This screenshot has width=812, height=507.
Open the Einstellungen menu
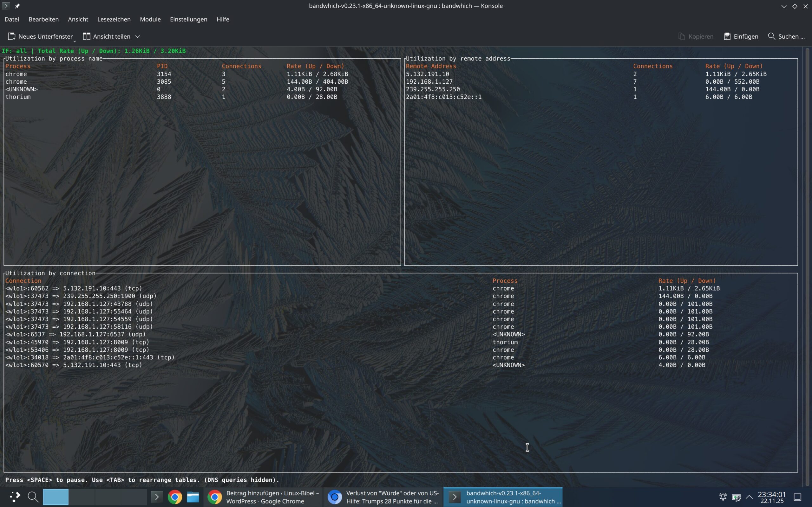click(188, 19)
